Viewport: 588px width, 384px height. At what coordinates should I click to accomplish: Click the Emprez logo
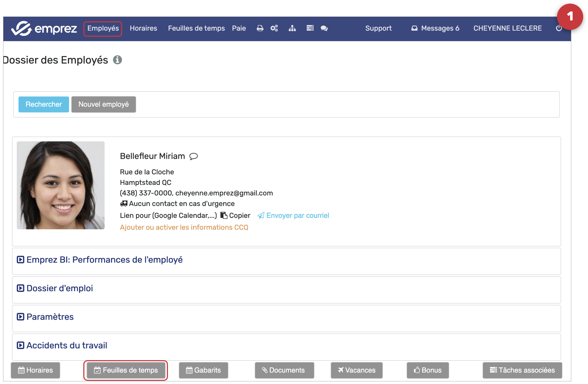pos(44,28)
